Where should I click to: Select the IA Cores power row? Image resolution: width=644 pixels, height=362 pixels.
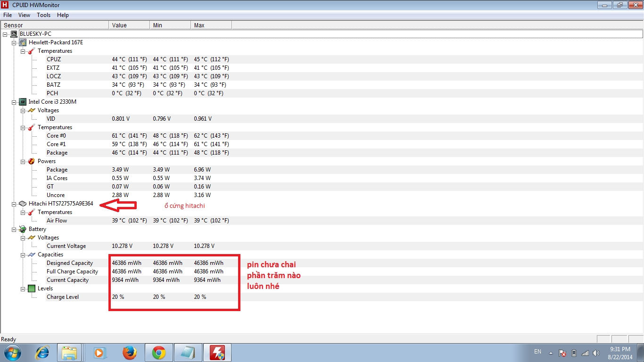click(x=322, y=178)
